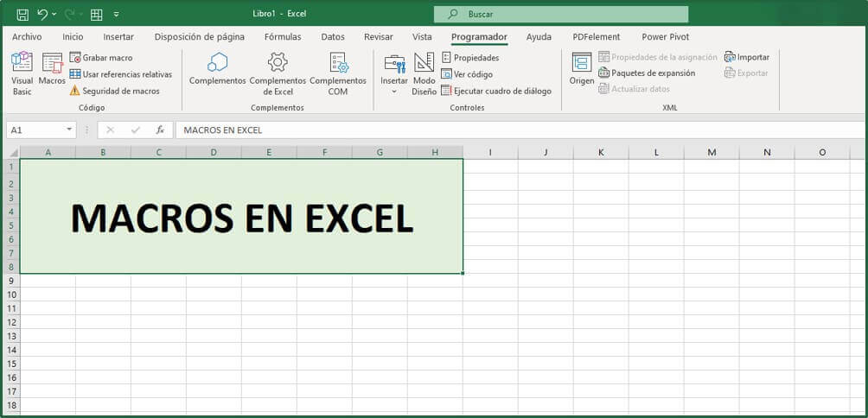
Task: Open the Archivo menu tab
Action: [x=27, y=37]
